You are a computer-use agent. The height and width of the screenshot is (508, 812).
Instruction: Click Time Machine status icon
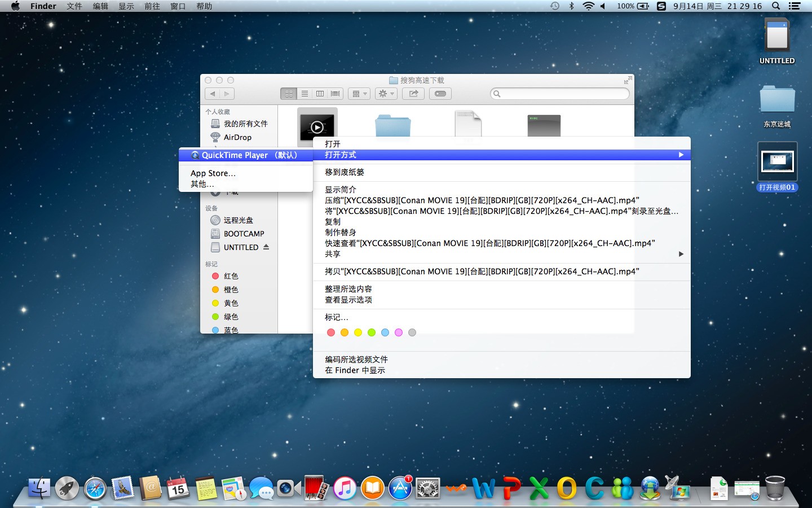555,6
